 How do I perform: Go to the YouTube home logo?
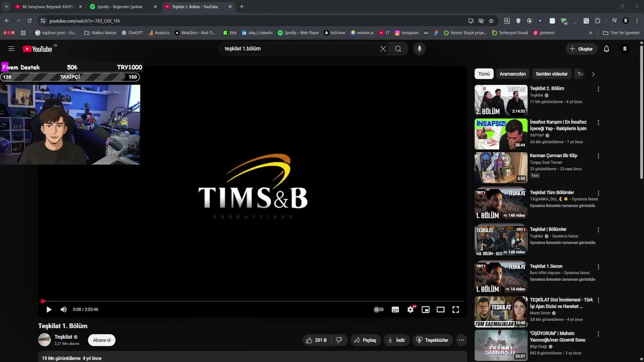pos(38,49)
